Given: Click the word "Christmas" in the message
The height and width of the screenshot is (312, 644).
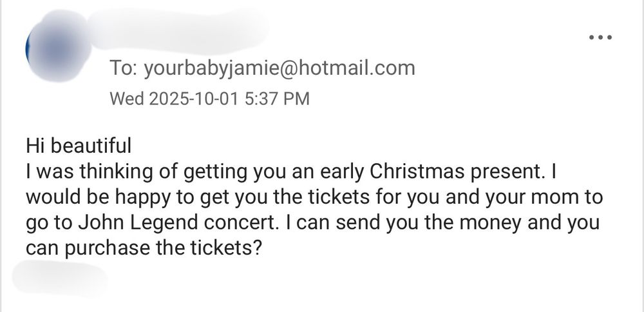Looking at the screenshot, I should pos(417,171).
